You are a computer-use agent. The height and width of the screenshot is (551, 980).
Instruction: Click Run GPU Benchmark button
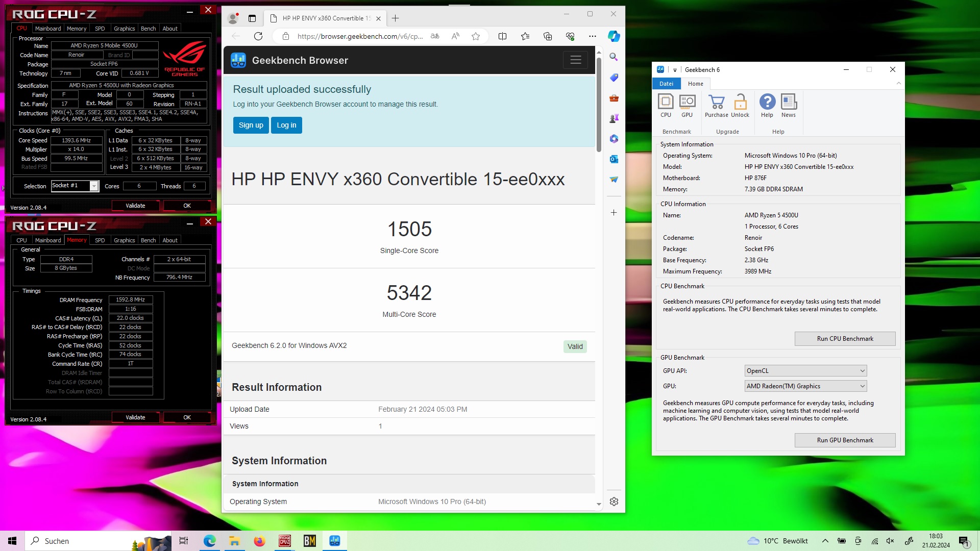(845, 440)
